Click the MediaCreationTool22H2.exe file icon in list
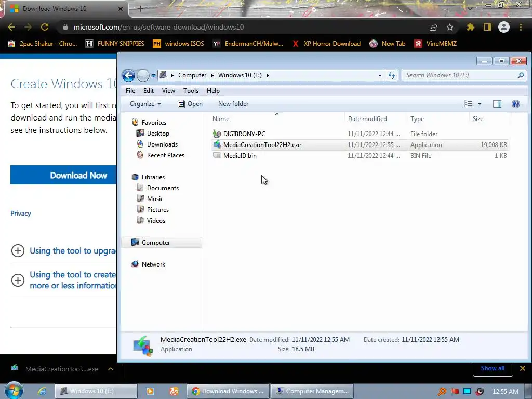The image size is (532, 399). click(217, 145)
